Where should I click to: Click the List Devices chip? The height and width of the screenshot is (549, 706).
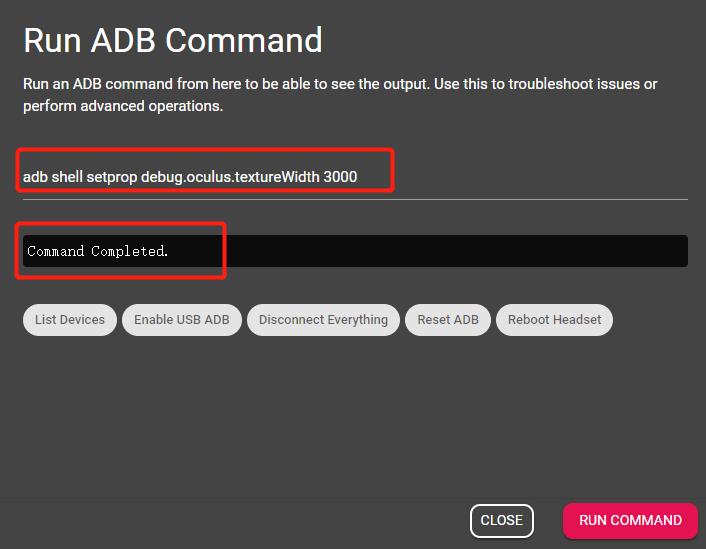coord(70,320)
